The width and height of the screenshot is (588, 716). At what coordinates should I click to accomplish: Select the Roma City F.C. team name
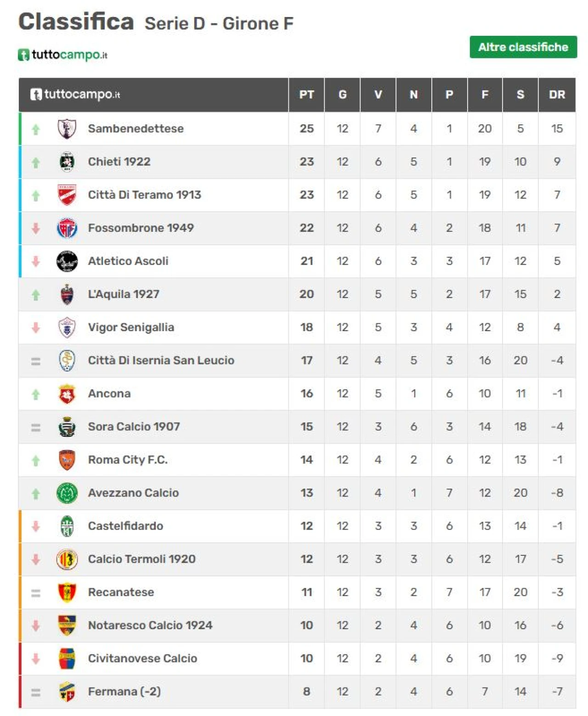click(128, 460)
